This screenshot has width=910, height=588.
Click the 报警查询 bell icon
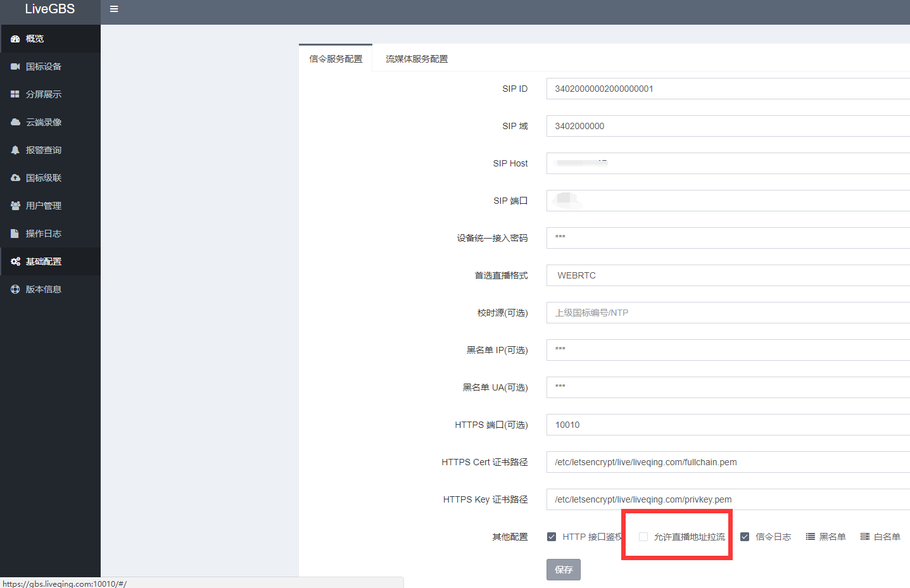pos(15,150)
